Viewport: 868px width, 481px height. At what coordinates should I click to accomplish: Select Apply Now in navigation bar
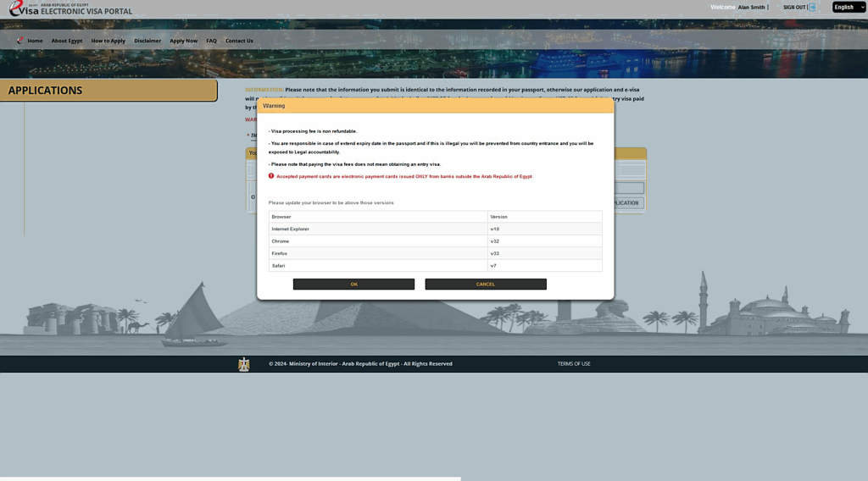coord(183,41)
